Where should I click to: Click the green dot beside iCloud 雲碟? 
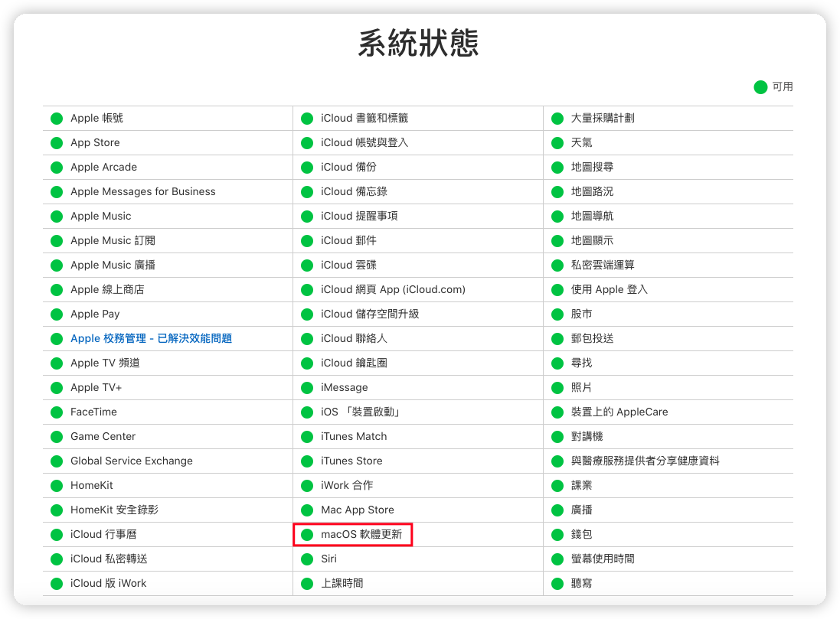307,266
